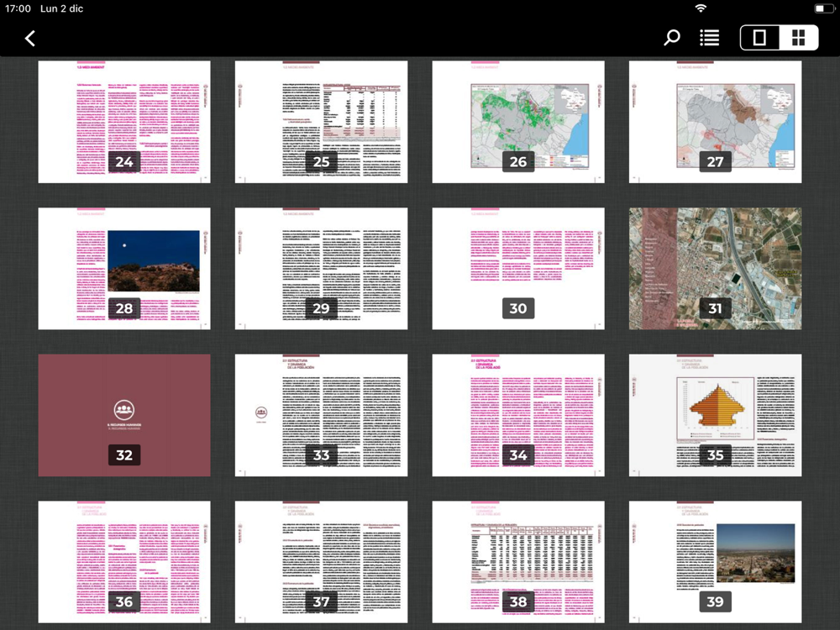This screenshot has width=840, height=630.
Task: Open page 27 map thumbnail
Action: 715,122
